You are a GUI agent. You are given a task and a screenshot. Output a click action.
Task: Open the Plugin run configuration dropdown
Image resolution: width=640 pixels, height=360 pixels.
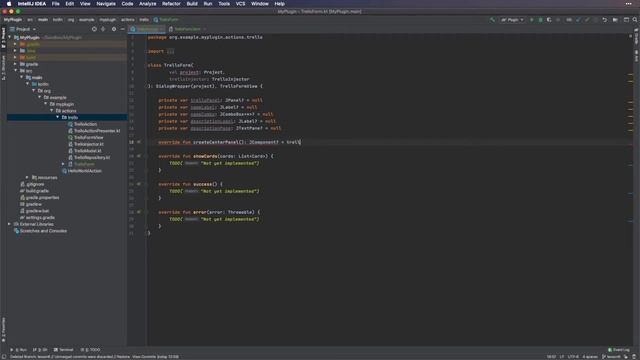coord(512,20)
